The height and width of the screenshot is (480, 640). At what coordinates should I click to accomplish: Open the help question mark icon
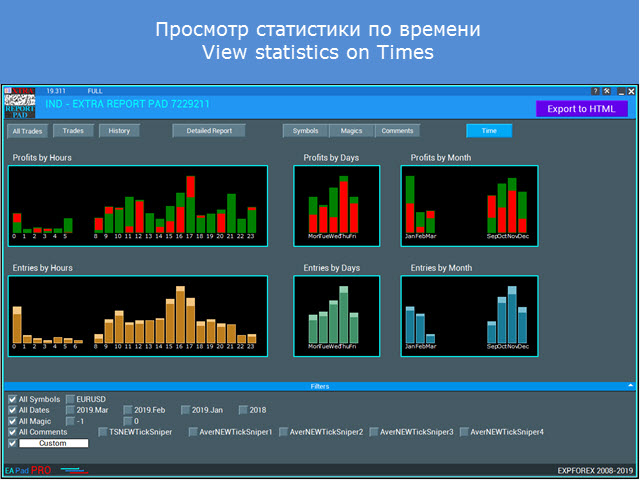pyautogui.click(x=596, y=91)
